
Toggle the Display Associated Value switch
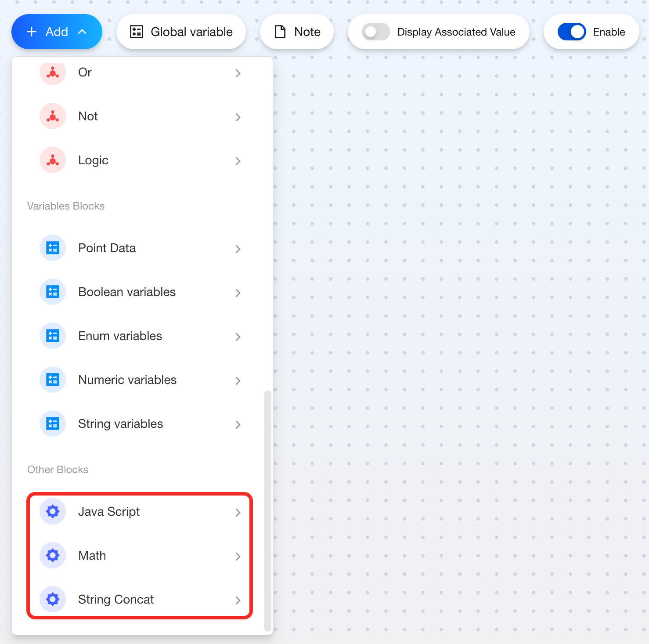tap(376, 32)
